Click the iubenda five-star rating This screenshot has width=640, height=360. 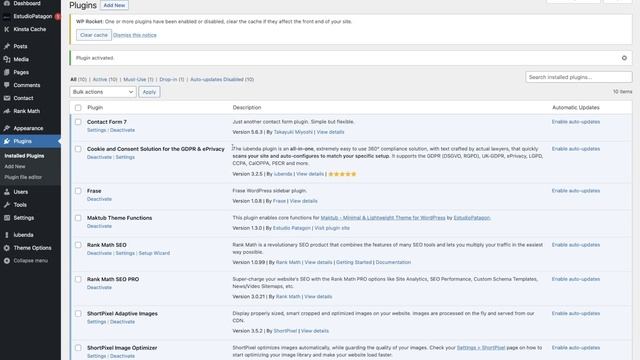342,174
